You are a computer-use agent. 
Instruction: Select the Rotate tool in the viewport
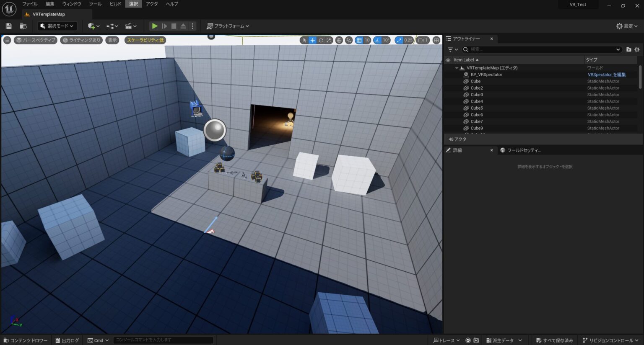(321, 40)
